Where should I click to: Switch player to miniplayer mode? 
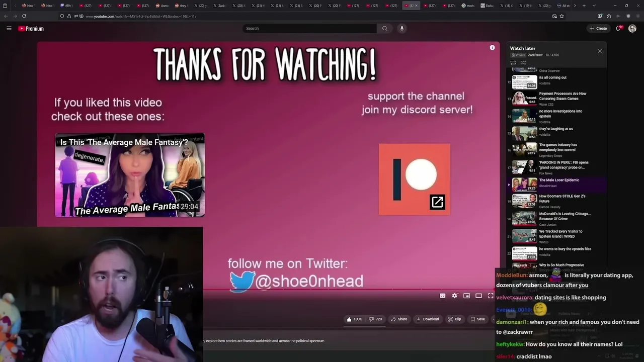pyautogui.click(x=466, y=296)
